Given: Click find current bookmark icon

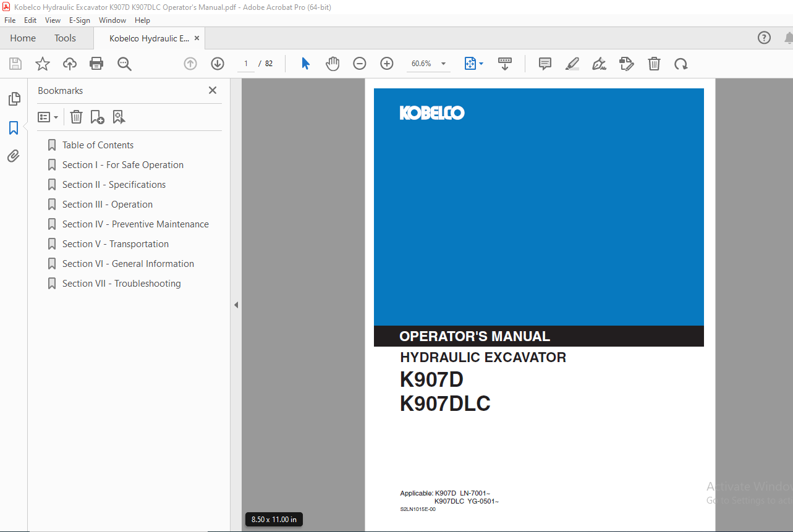Looking at the screenshot, I should click(x=119, y=117).
